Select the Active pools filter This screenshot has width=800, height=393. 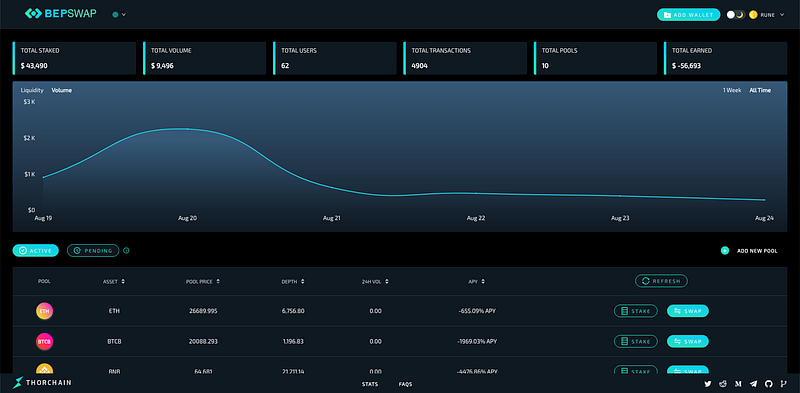(x=36, y=251)
